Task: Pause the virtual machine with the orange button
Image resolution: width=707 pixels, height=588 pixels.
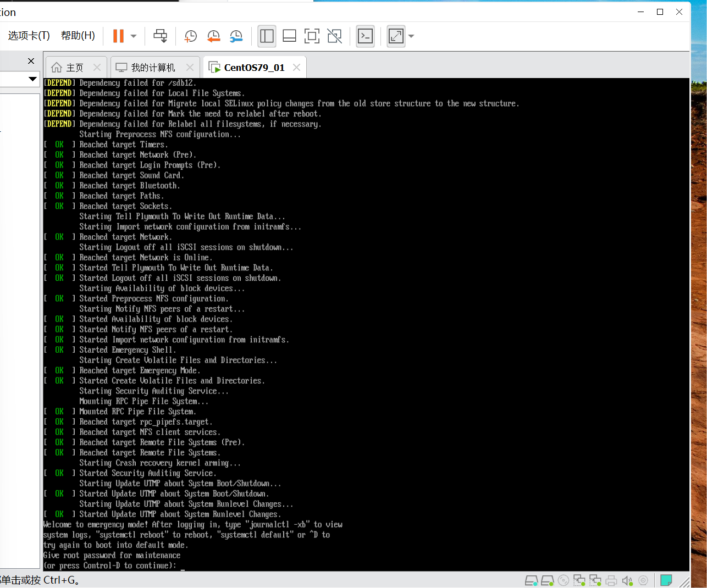Action: point(118,36)
